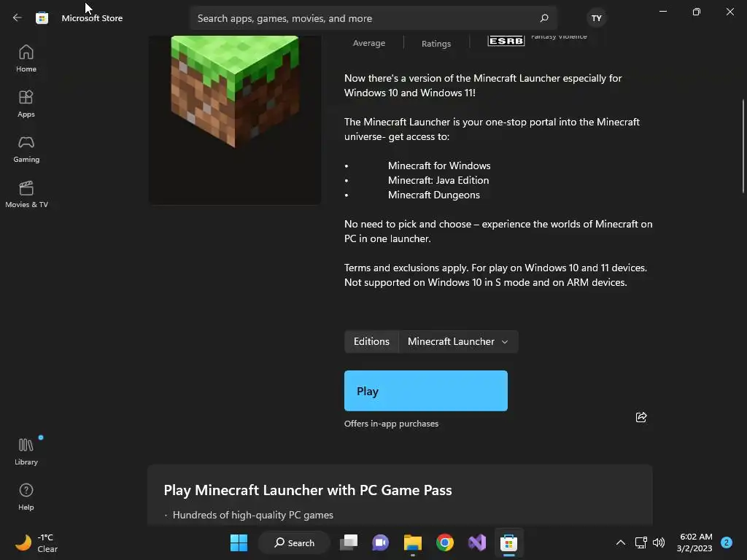Viewport: 747px width, 560px height.
Task: Click 'Minecraft for Windows' list item
Action: point(439,166)
